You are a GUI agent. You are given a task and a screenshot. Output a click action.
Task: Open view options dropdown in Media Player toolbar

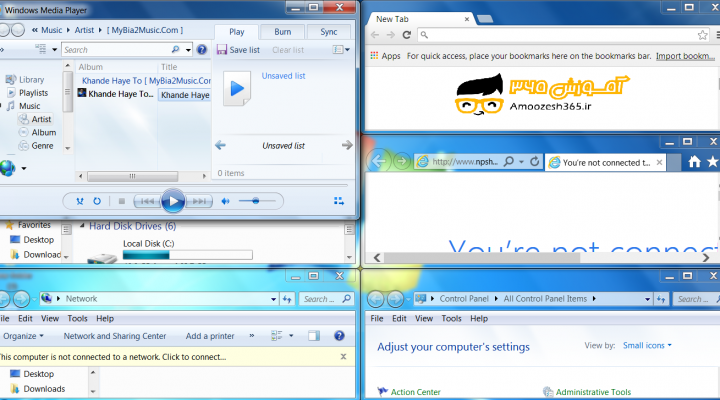(x=54, y=50)
